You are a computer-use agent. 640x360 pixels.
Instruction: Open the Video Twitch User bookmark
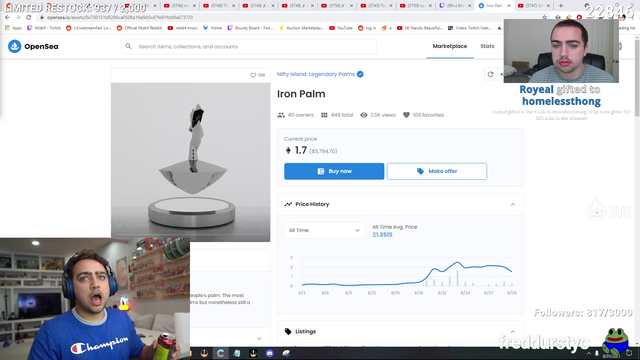tap(469, 28)
